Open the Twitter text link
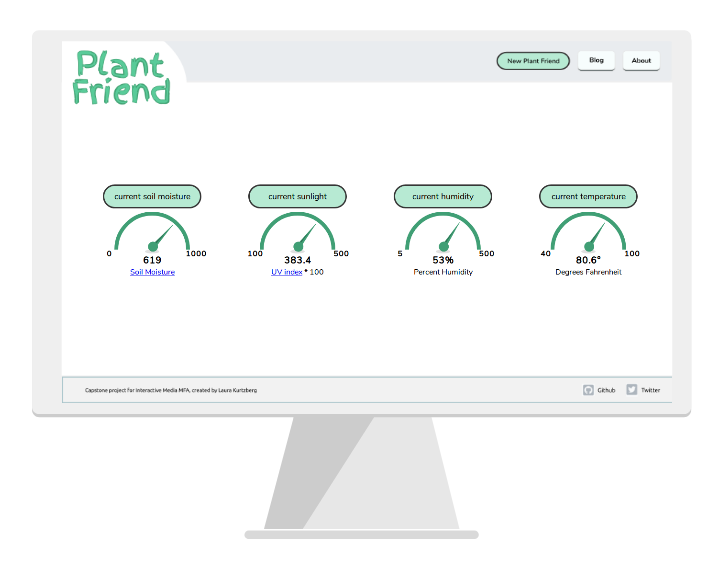The height and width of the screenshot is (571, 722). [x=650, y=390]
